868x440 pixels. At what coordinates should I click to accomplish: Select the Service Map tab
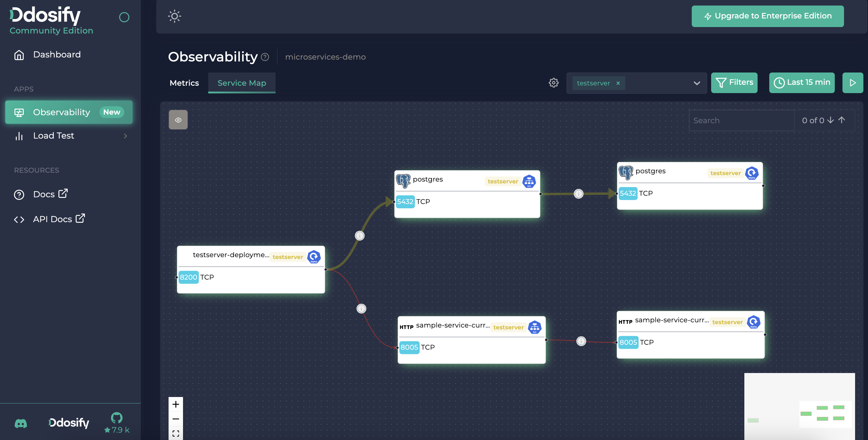(x=241, y=82)
